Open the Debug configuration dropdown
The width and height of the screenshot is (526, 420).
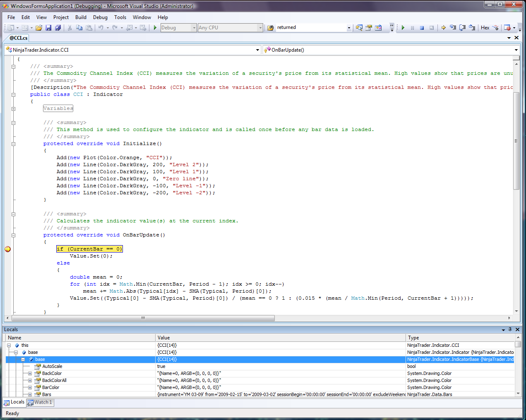tap(194, 28)
